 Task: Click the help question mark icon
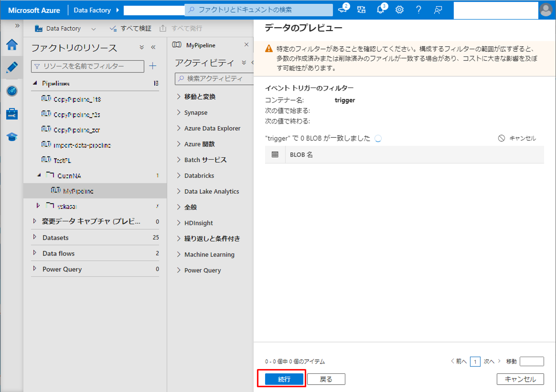[418, 9]
